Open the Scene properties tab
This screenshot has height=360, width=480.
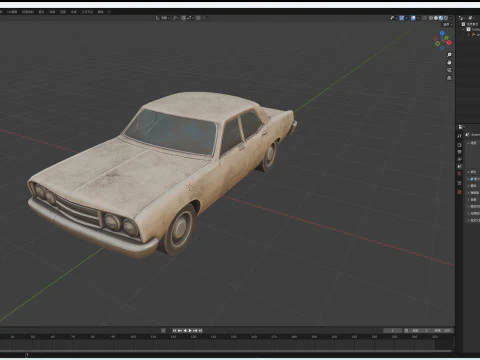(x=459, y=166)
